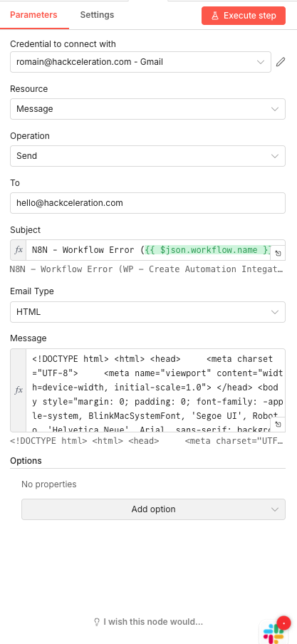Click the Options section heading
297x644 pixels.
pyautogui.click(x=26, y=461)
